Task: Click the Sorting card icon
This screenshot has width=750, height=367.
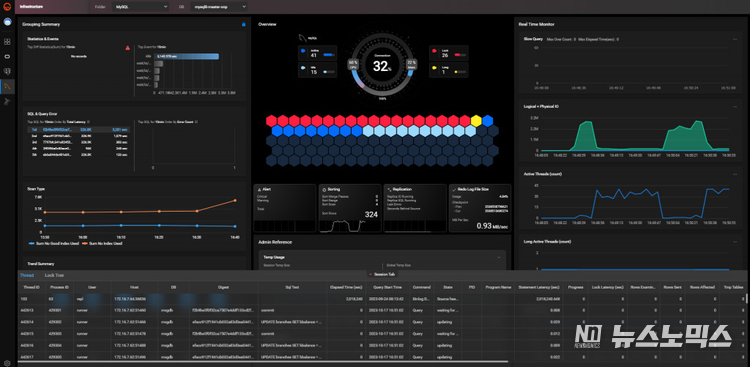Action: 324,189
